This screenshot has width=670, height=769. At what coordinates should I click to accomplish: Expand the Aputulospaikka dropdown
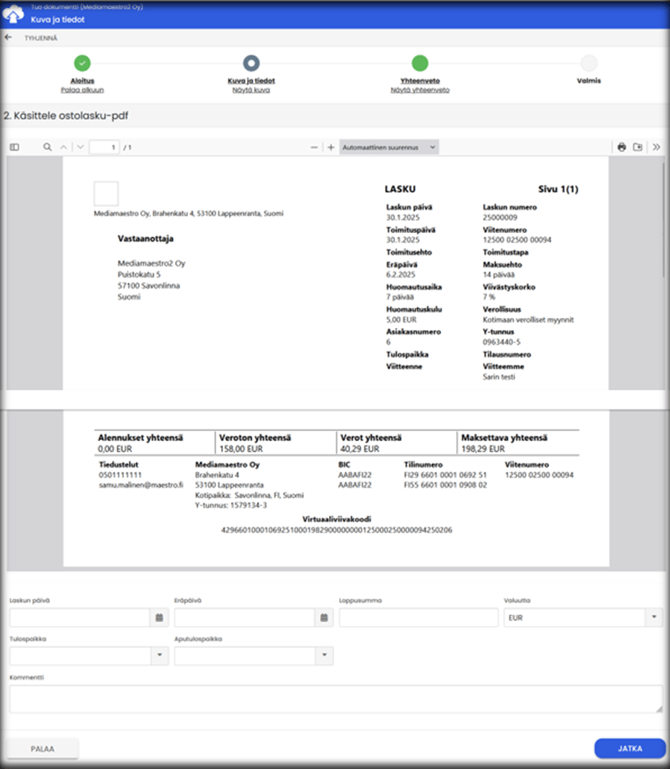tap(324, 656)
